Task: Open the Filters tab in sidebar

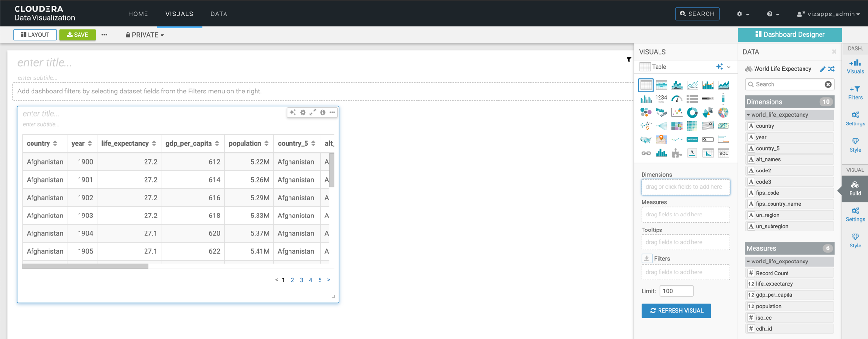Action: [x=855, y=92]
